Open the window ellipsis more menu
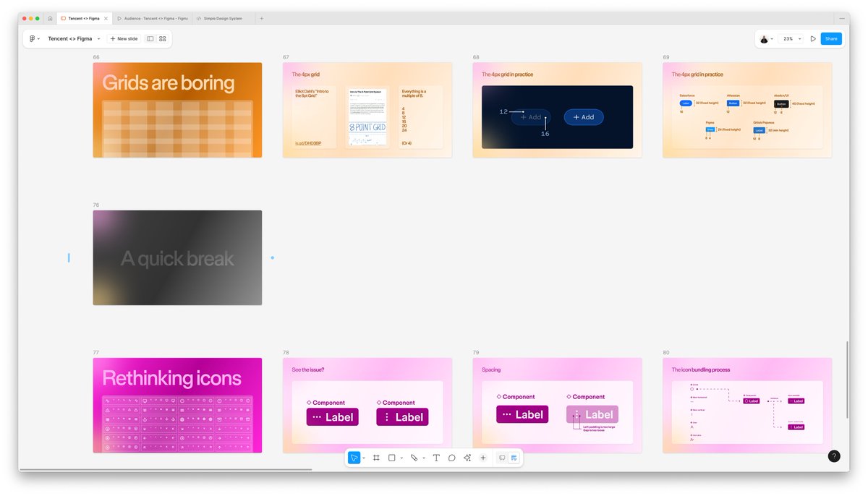Viewport: 868px width, 496px height. (x=841, y=18)
